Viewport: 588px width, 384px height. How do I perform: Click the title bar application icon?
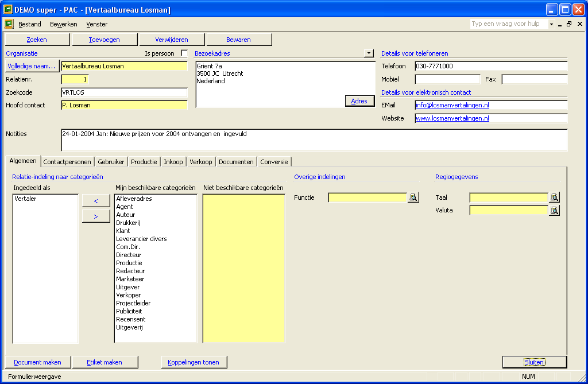8,9
